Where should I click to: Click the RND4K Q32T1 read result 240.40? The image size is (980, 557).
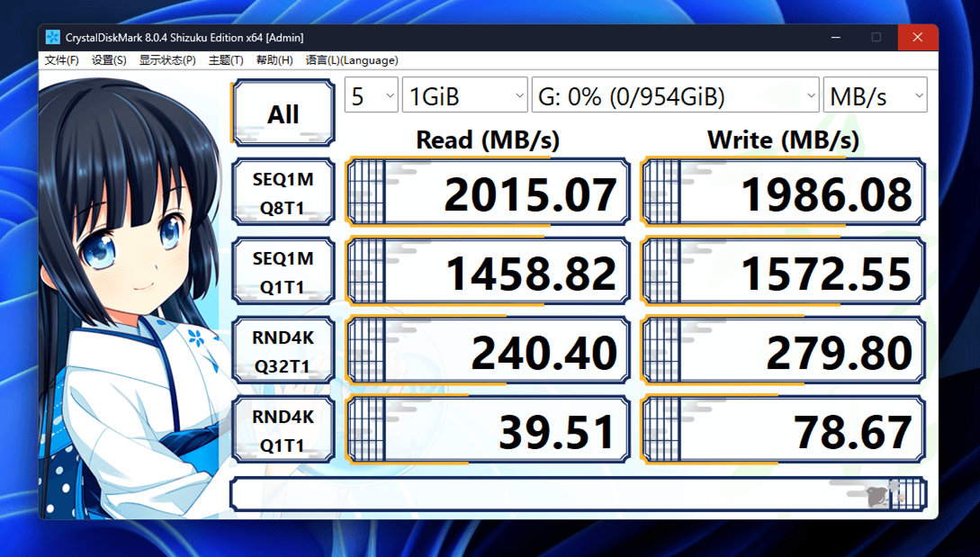488,350
